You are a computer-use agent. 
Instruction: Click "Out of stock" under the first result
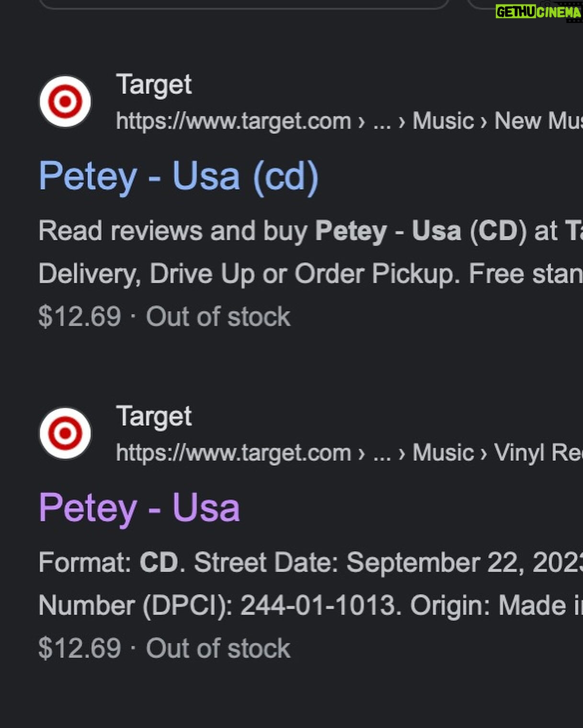(218, 317)
